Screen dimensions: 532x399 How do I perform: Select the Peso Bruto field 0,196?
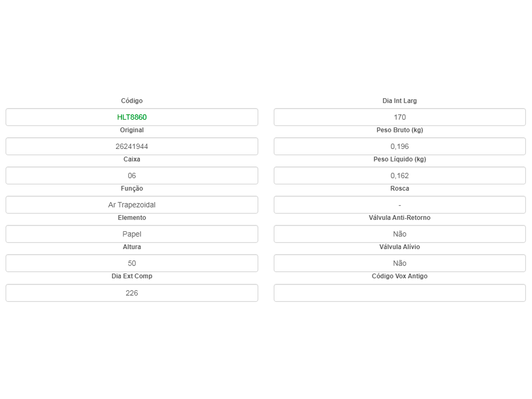pyautogui.click(x=399, y=146)
